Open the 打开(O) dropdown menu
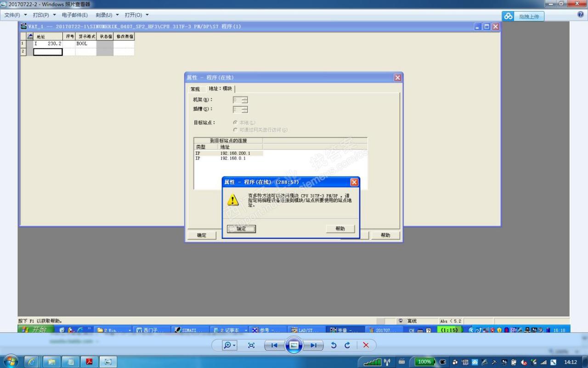 tap(137, 15)
